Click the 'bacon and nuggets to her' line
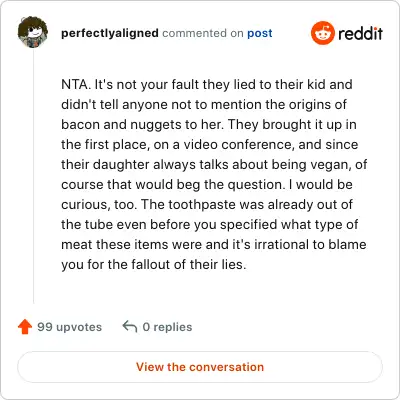400x400 pixels. 209,124
